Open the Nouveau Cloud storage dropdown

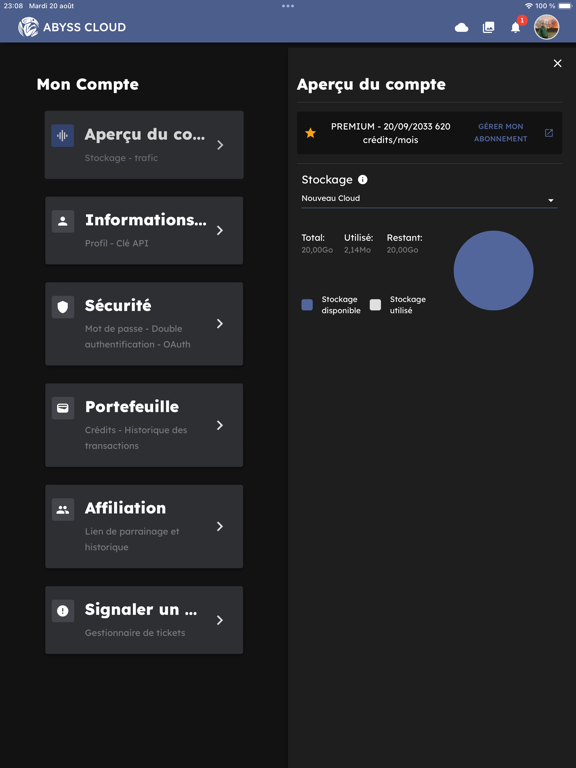click(x=429, y=199)
